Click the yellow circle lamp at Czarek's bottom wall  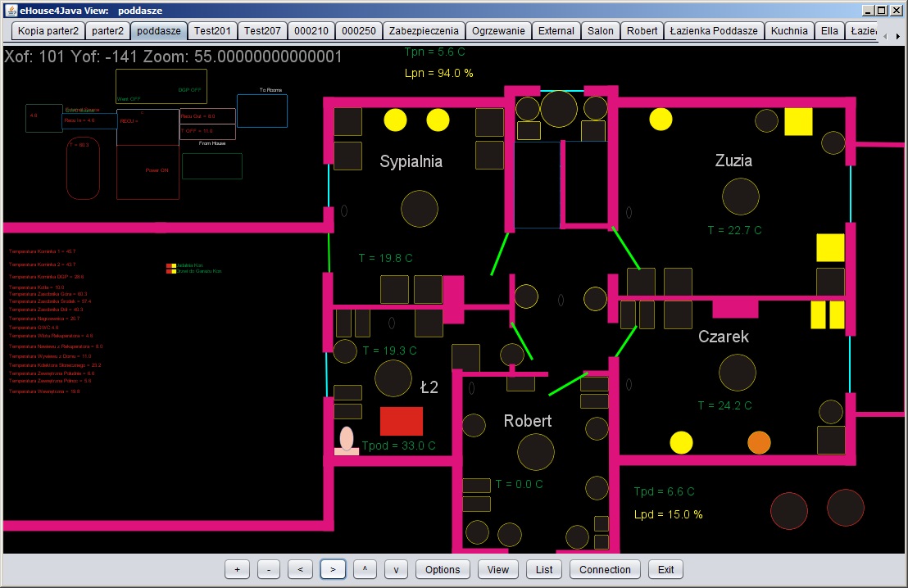click(x=682, y=442)
